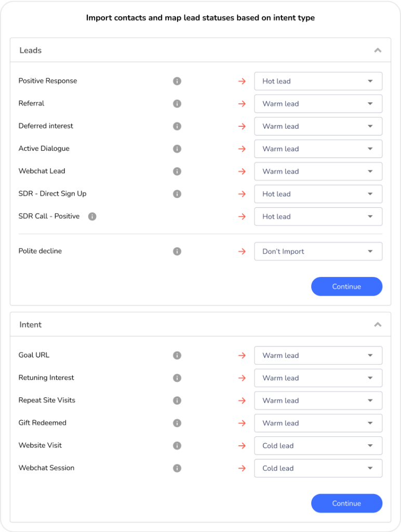This screenshot has height=532, width=401.
Task: Open the Positive Response status dropdown
Action: click(x=318, y=81)
